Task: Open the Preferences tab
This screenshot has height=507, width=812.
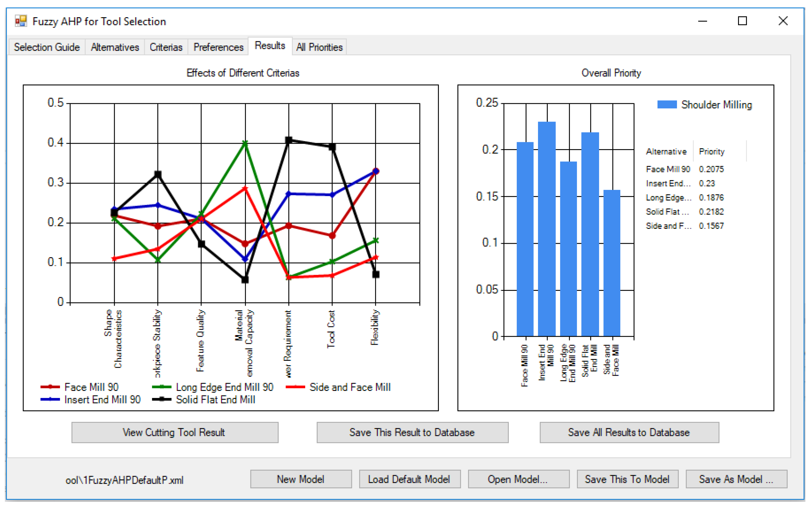Action: pyautogui.click(x=218, y=47)
